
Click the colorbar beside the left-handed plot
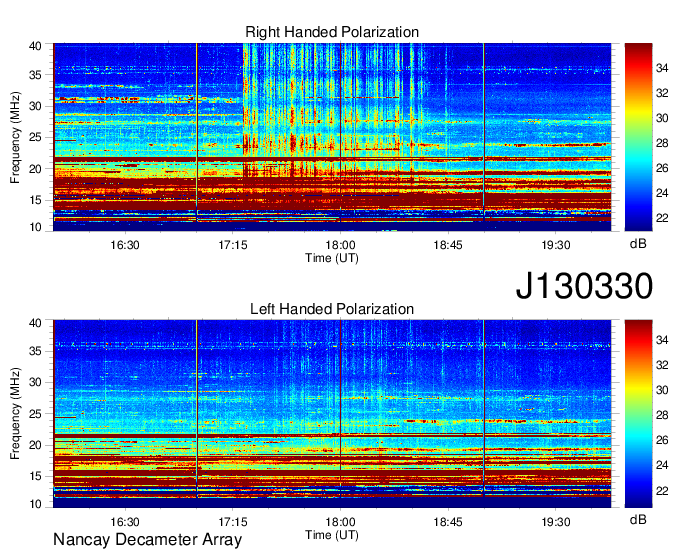tap(638, 414)
